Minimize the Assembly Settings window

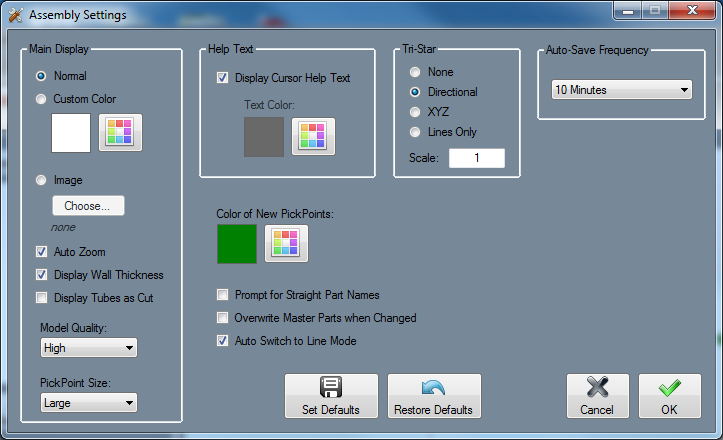(627, 11)
